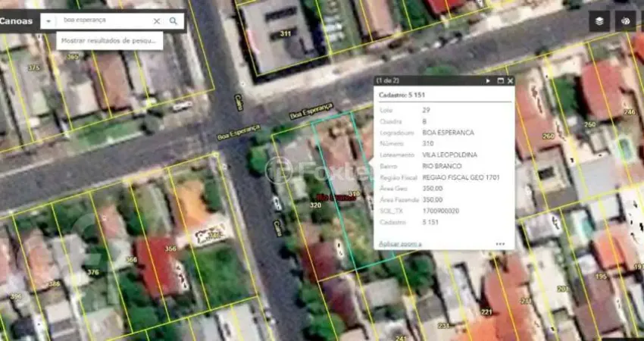Click lot label '320' on map
The width and height of the screenshot is (644, 341).
click(x=315, y=205)
